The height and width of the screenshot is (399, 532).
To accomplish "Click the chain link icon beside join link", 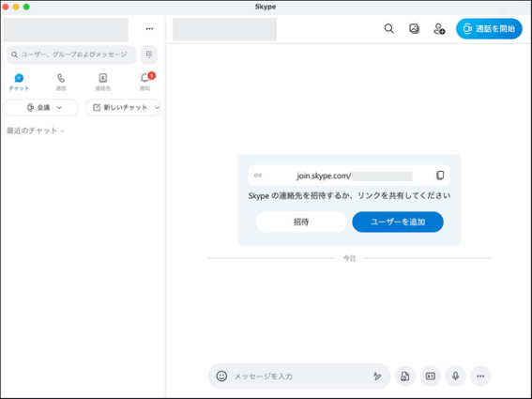I will tap(258, 176).
